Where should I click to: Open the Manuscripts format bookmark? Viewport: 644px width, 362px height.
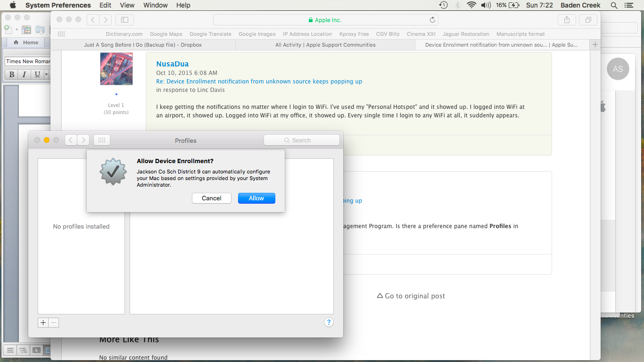(520, 34)
